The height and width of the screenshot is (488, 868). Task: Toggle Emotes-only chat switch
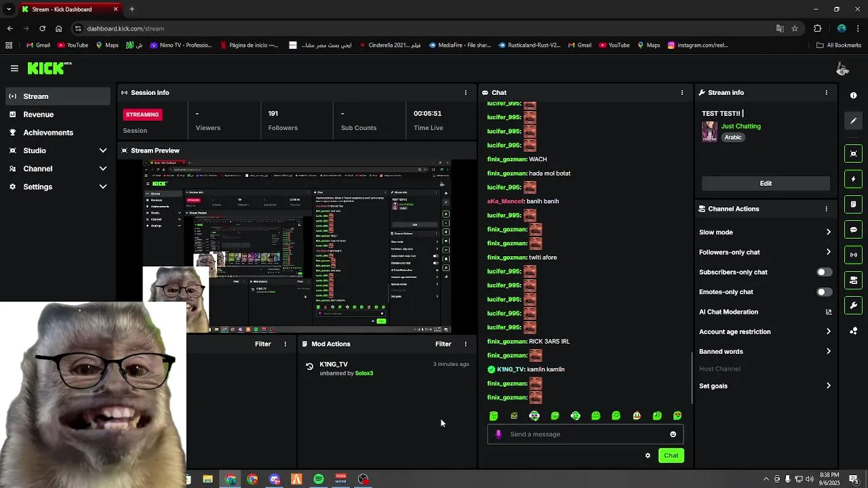point(824,292)
